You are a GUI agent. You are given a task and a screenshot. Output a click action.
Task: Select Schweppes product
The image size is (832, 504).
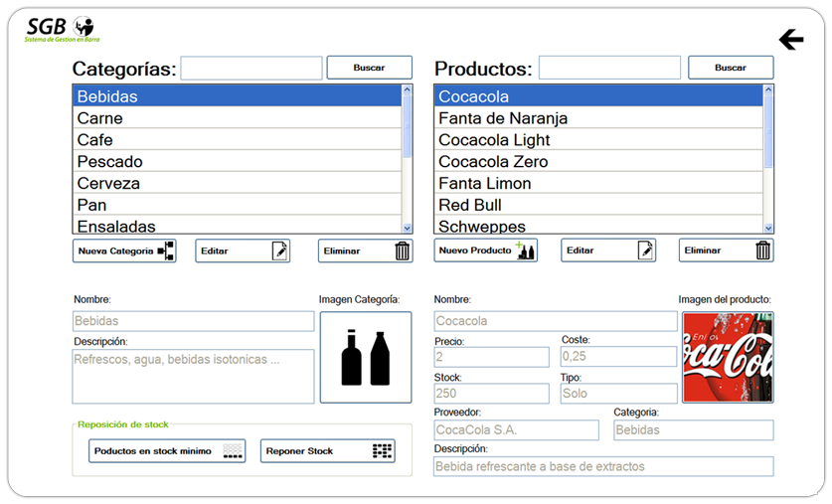(598, 225)
